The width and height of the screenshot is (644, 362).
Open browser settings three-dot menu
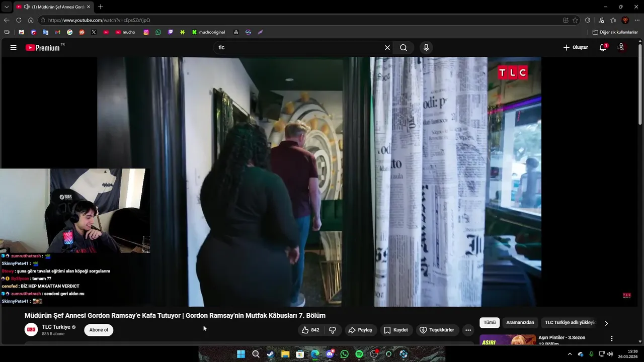pos(637,20)
